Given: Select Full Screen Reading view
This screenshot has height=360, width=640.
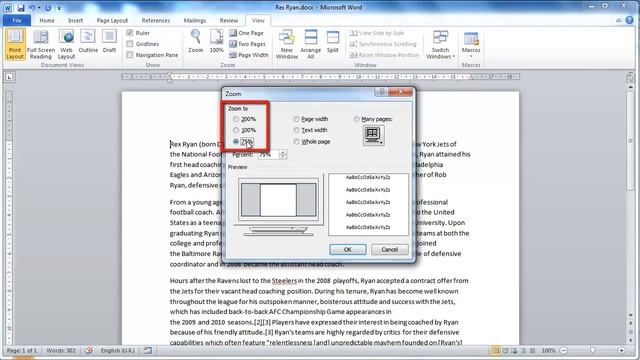Looking at the screenshot, I should click(41, 44).
